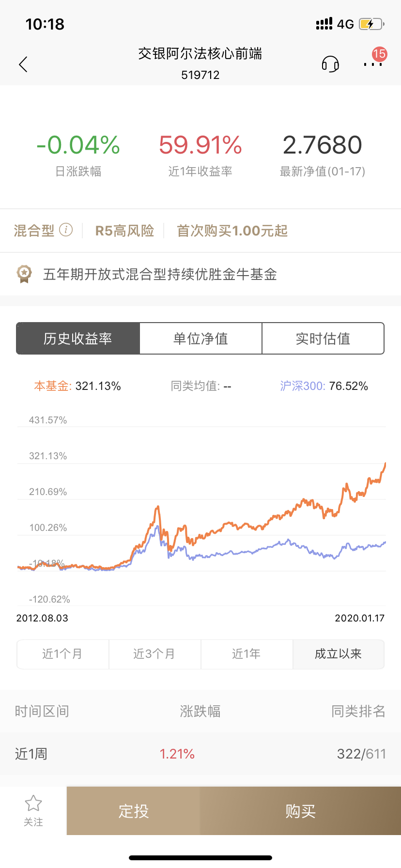Screen dimensions: 401x868
Task: Select 近1个月 time range
Action: (62, 654)
